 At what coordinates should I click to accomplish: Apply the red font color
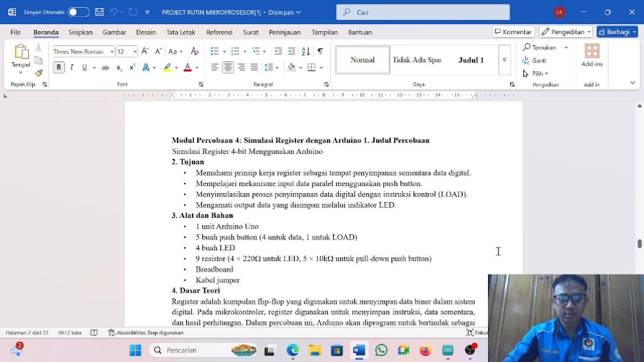187,67
